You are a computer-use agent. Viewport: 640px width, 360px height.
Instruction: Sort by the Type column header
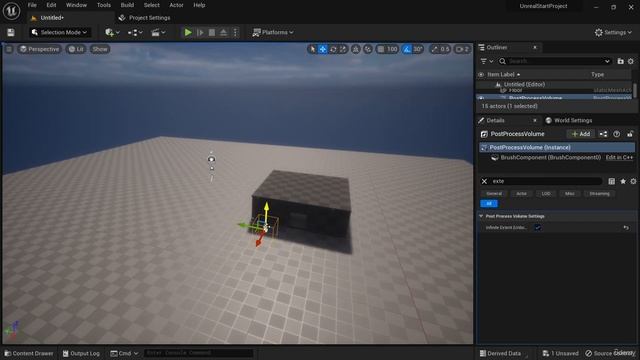598,74
